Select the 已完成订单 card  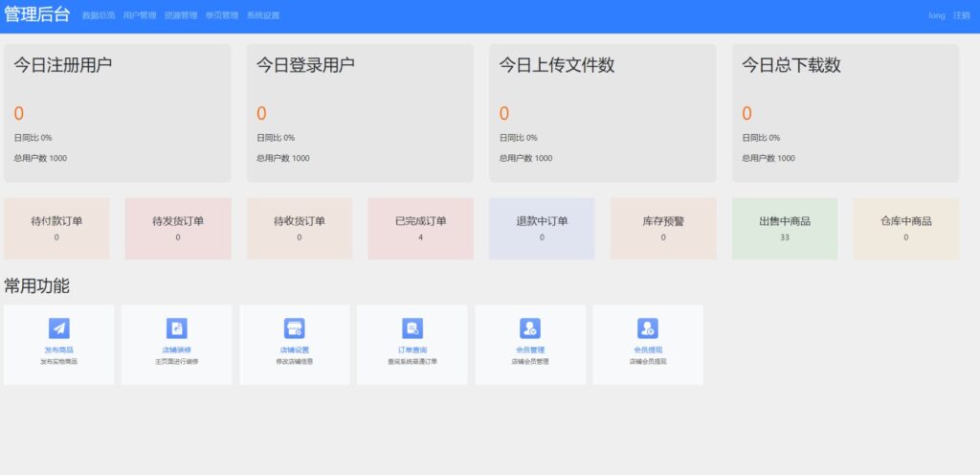pyautogui.click(x=421, y=229)
